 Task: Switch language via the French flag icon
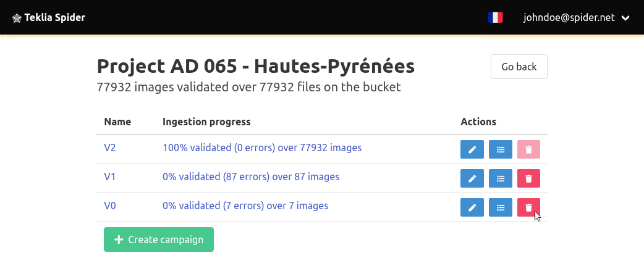pyautogui.click(x=495, y=18)
